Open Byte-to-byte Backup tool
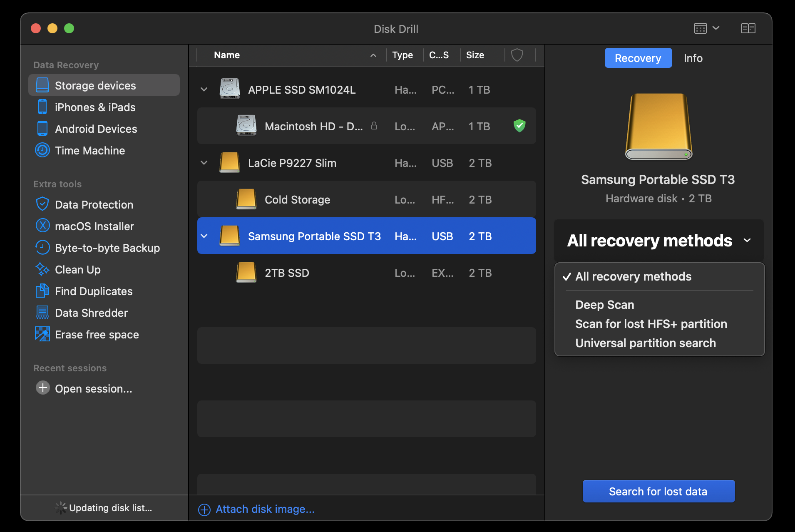The image size is (795, 532). [107, 248]
